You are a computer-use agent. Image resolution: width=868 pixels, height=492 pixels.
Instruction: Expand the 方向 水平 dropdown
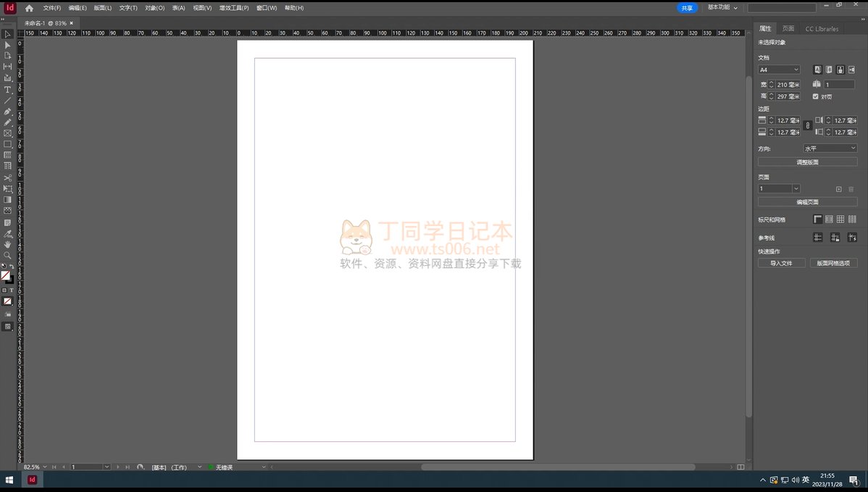(x=830, y=148)
